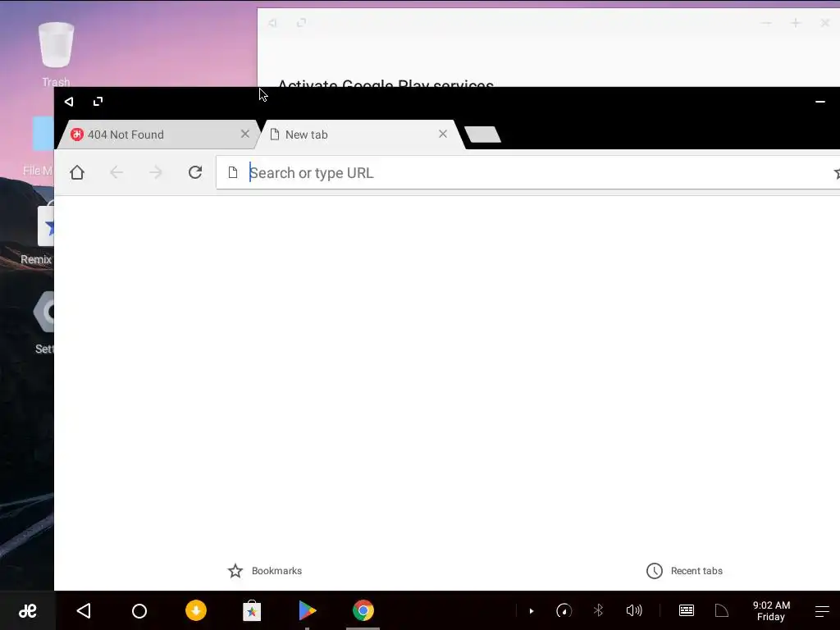Maximize the background Play services window

(796, 23)
